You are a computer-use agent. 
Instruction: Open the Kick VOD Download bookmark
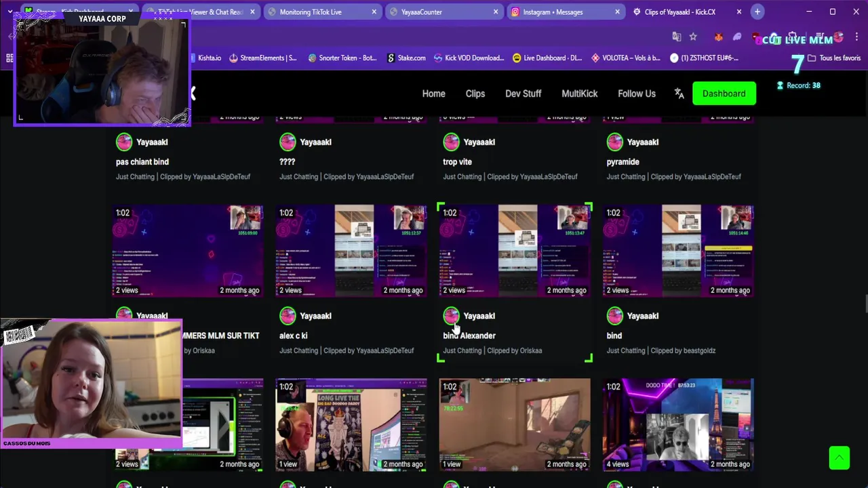[x=469, y=58]
